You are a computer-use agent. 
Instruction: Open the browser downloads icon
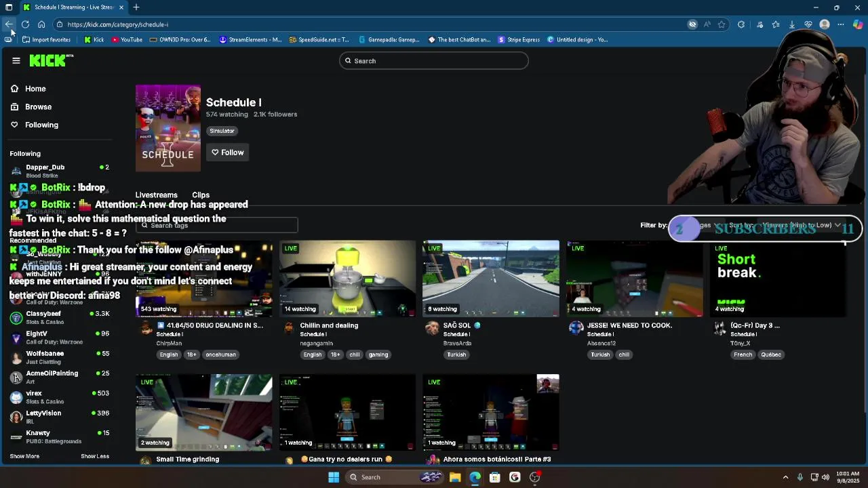(792, 24)
